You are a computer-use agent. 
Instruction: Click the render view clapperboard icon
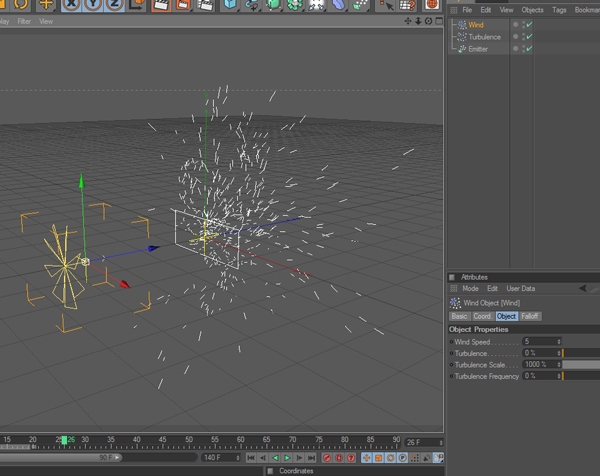[160, 5]
